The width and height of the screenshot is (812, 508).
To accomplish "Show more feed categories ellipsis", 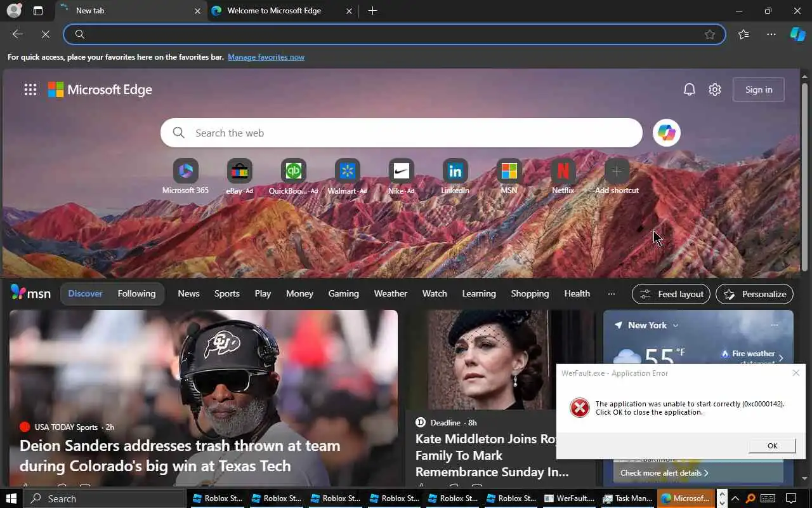I will 611,293.
